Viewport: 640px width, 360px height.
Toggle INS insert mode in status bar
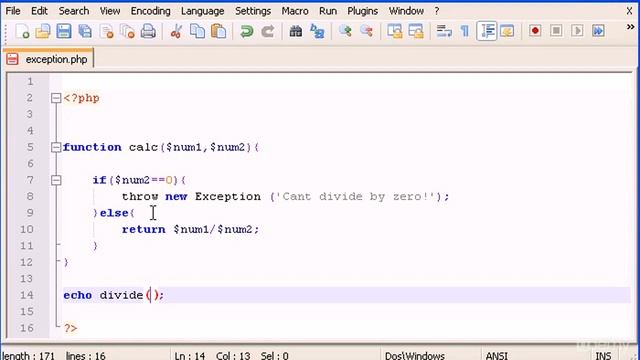click(x=603, y=356)
